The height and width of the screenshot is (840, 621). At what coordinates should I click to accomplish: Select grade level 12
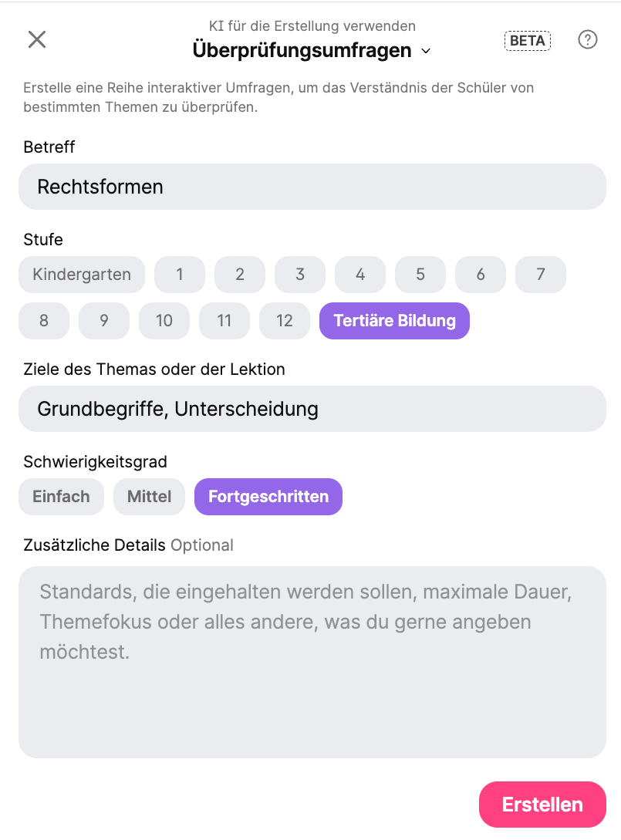(285, 321)
